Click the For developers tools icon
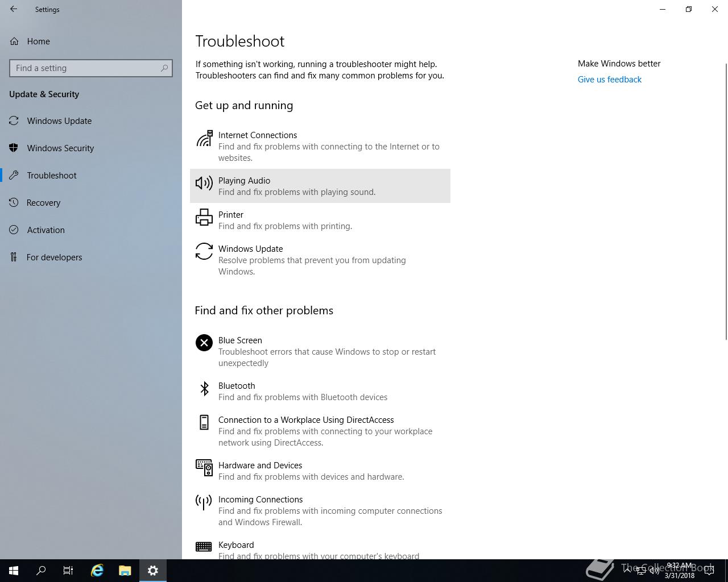728x582 pixels. coord(14,257)
